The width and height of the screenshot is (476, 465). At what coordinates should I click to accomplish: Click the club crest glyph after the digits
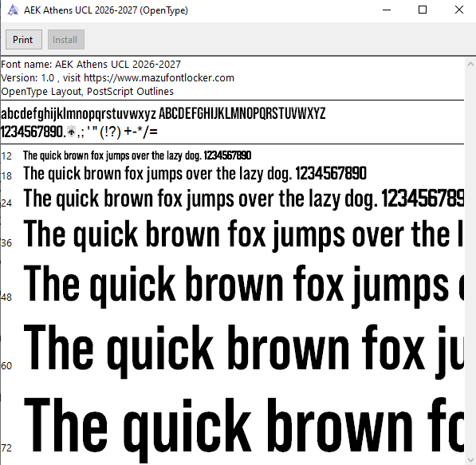(x=71, y=132)
